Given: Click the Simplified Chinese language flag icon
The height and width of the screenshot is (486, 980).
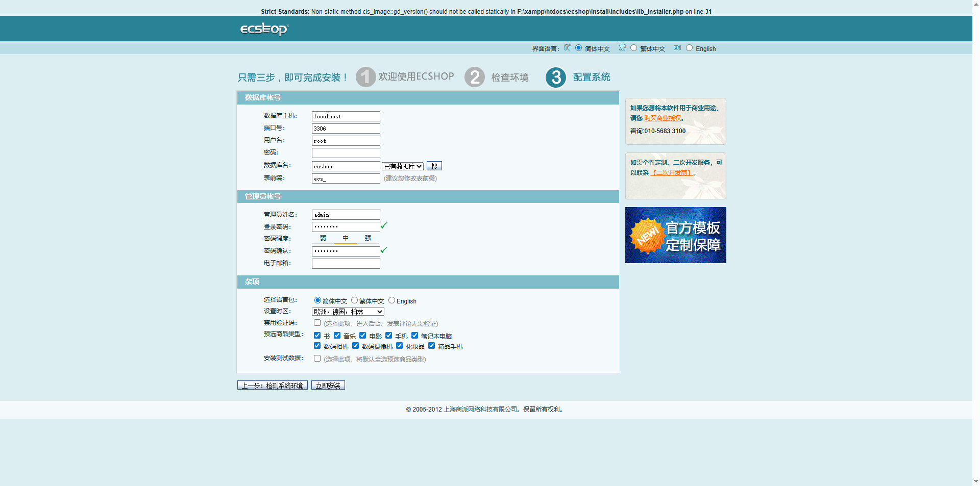Looking at the screenshot, I should click(x=567, y=47).
